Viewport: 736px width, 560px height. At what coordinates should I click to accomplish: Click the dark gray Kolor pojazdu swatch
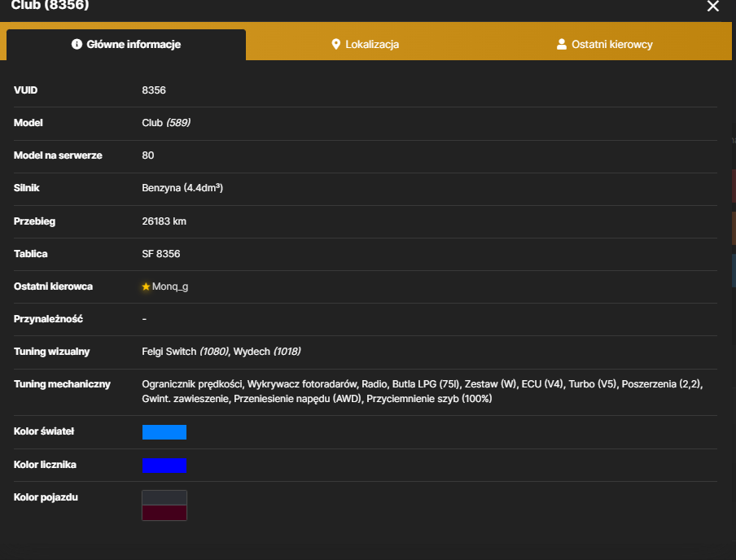pyautogui.click(x=164, y=497)
